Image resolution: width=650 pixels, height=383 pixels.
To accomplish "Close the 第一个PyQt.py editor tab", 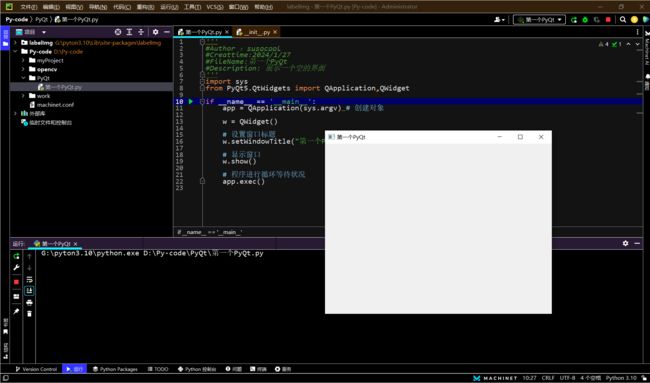I will point(227,32).
